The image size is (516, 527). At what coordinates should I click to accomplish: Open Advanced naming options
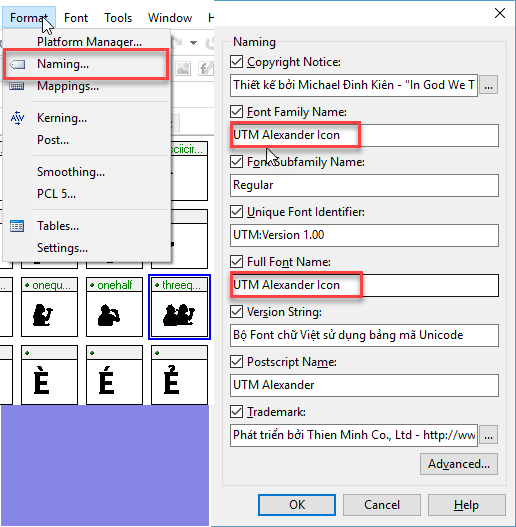[459, 464]
